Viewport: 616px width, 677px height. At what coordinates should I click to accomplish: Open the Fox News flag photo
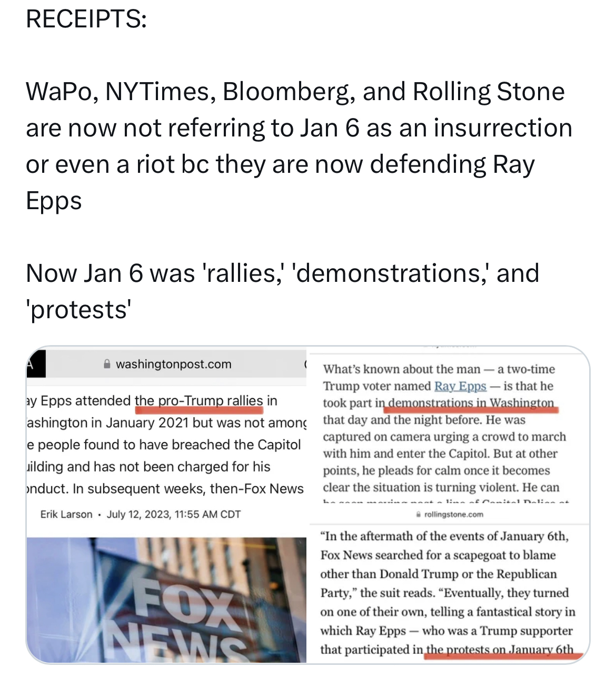point(166,600)
